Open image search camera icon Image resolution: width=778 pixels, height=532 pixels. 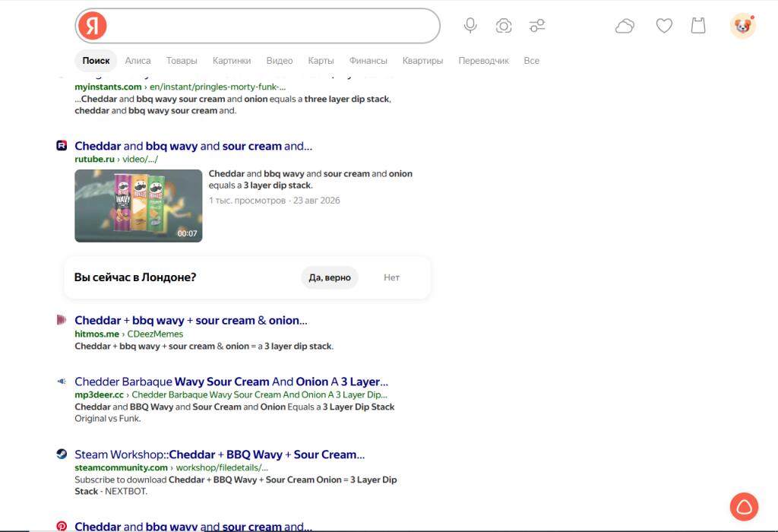click(x=504, y=26)
